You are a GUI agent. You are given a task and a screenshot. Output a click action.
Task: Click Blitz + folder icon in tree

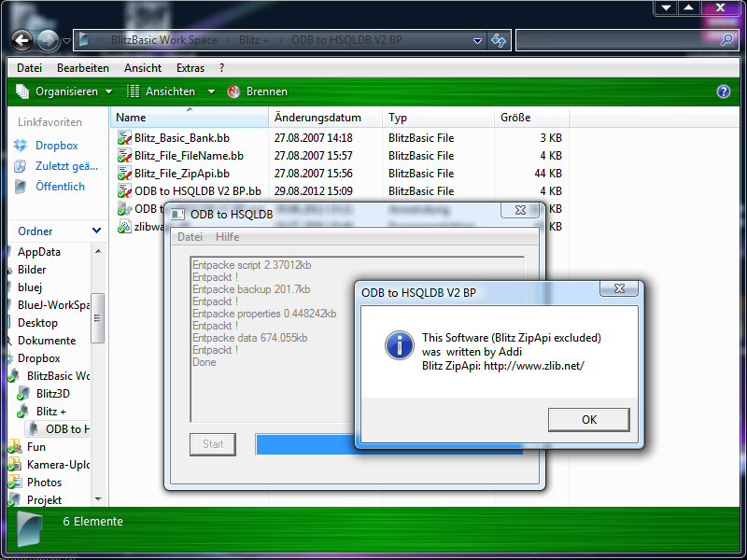coord(22,411)
